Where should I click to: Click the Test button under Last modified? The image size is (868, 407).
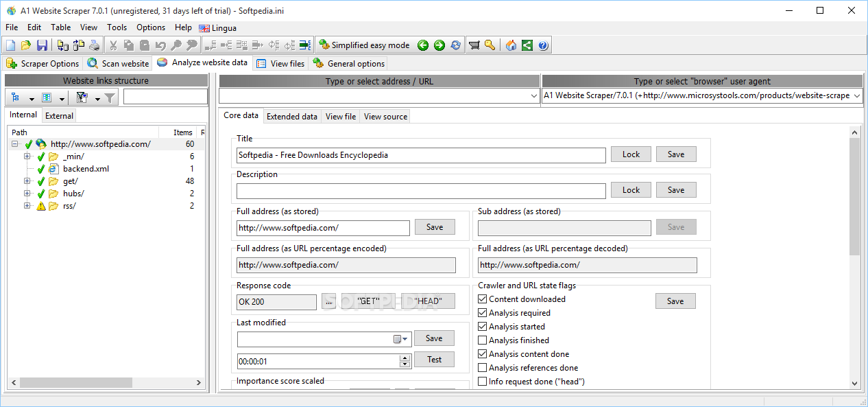pyautogui.click(x=435, y=360)
